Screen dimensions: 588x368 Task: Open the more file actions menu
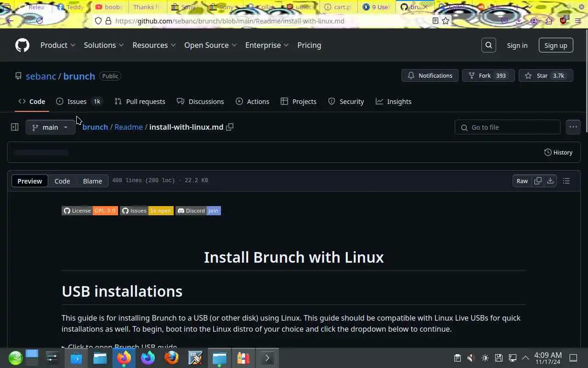click(x=573, y=127)
